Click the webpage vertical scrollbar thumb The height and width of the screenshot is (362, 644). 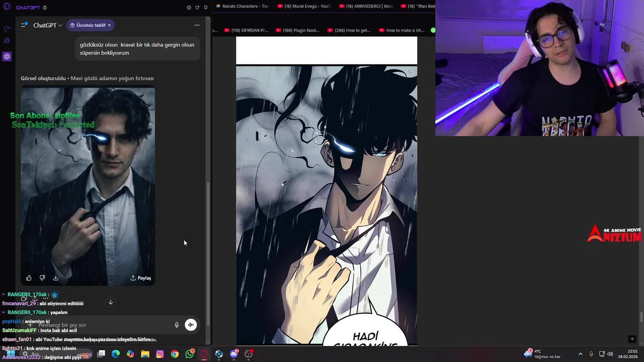coord(641,317)
